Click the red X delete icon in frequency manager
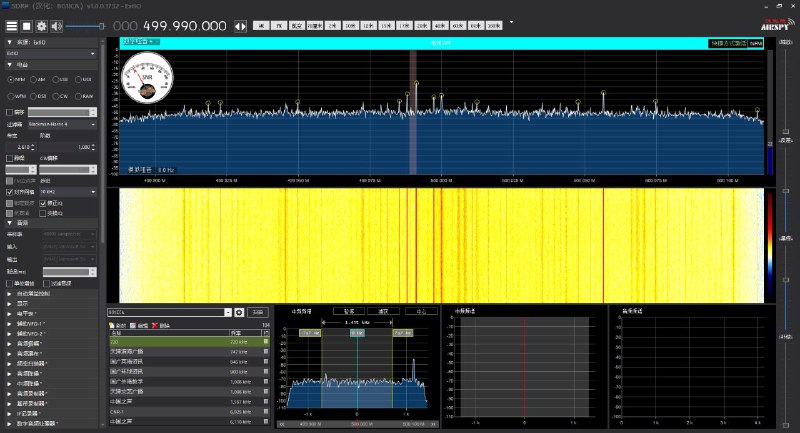 [155, 326]
